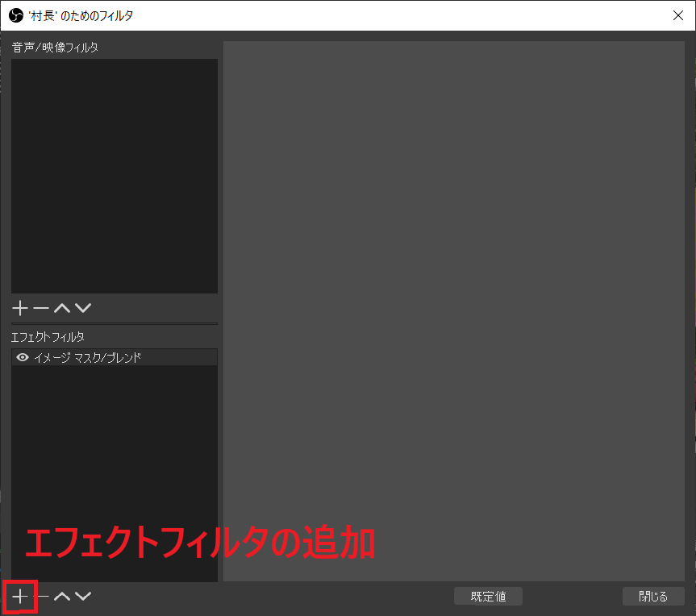696x616 pixels.
Task: Move audio/video filter up
Action: [62, 308]
